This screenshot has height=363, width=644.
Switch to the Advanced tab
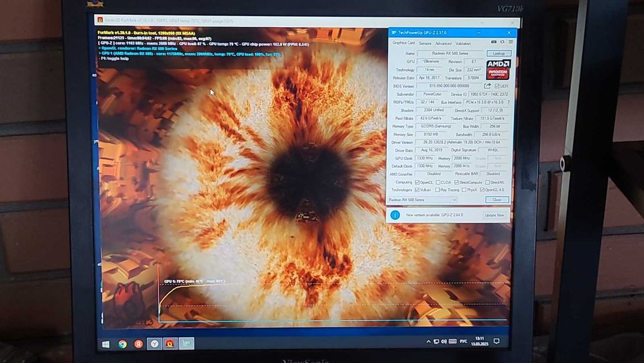pyautogui.click(x=443, y=43)
